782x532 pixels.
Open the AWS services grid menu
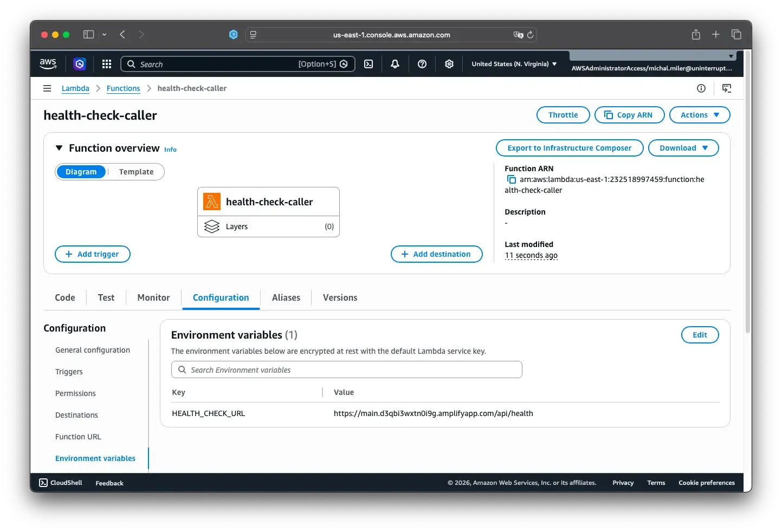coord(107,64)
